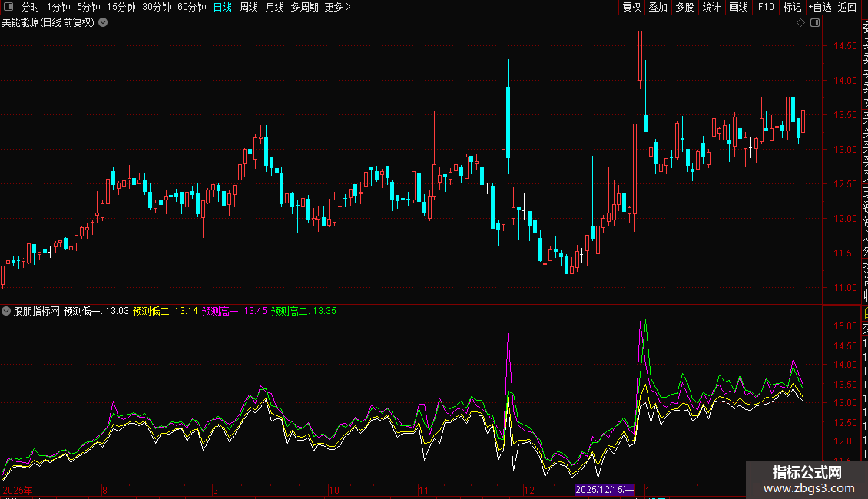Click the 返回 back button

point(847,7)
